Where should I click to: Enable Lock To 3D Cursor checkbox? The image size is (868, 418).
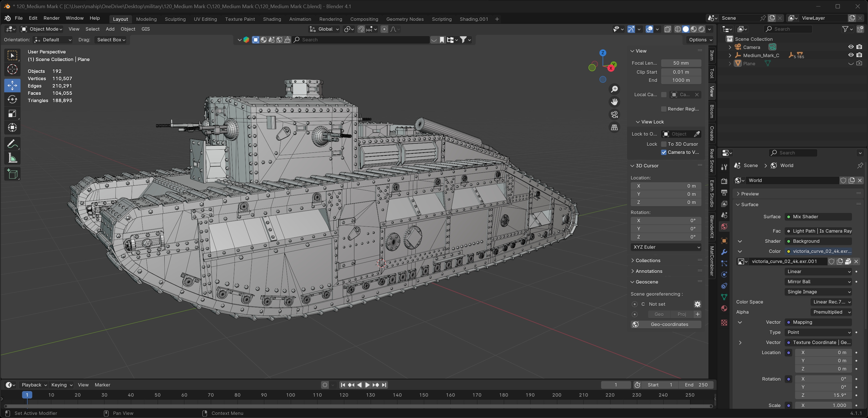[x=664, y=144]
